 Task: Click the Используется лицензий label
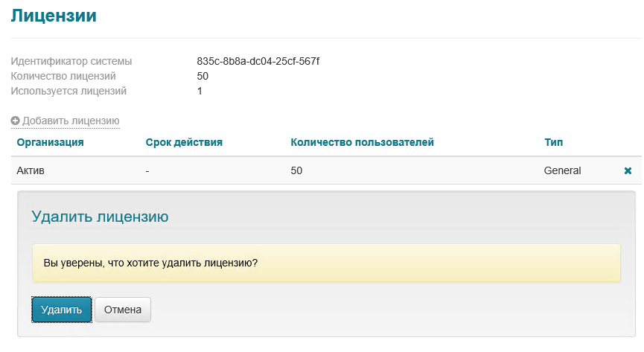click(68, 91)
